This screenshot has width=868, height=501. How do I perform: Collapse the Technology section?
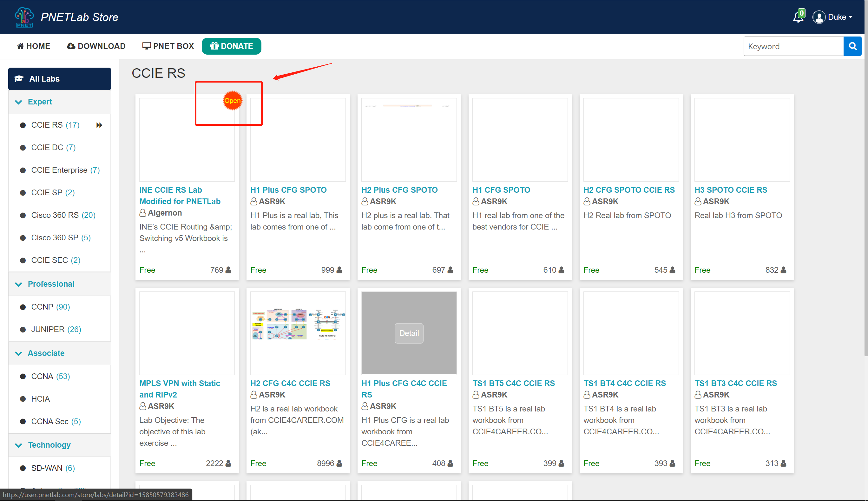[59, 445]
